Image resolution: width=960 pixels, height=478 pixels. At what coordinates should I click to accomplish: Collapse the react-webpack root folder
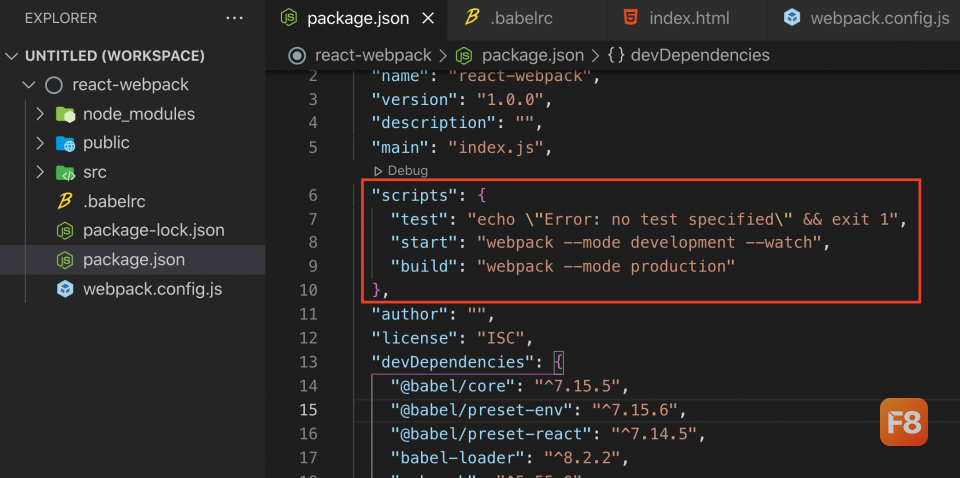[27, 85]
